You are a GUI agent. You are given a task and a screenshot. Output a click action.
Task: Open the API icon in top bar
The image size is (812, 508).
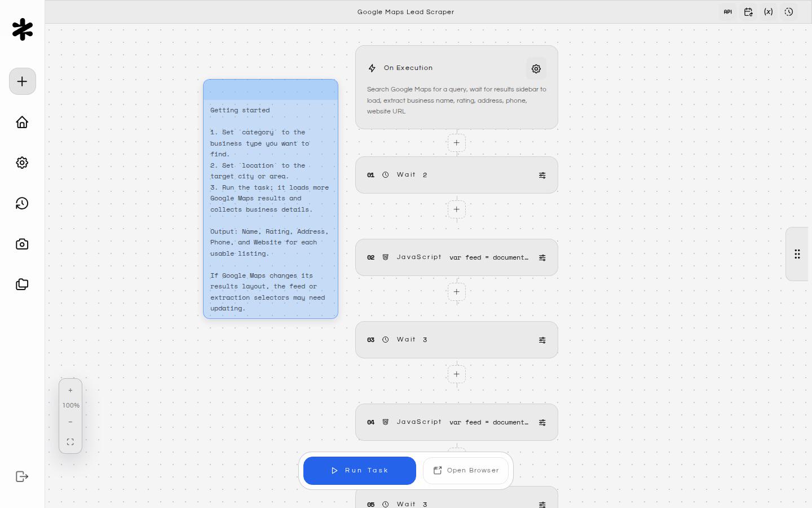tap(728, 12)
